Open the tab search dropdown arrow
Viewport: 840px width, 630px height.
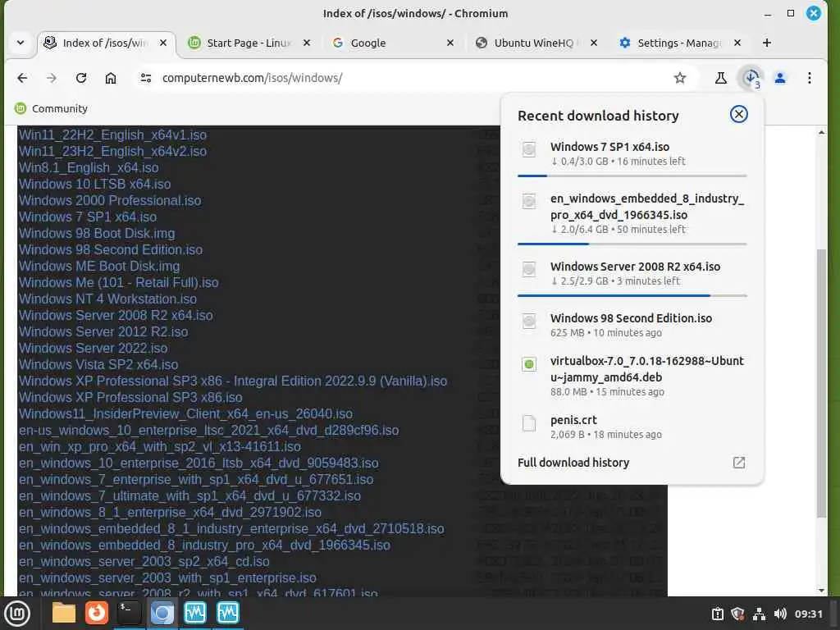(21, 43)
